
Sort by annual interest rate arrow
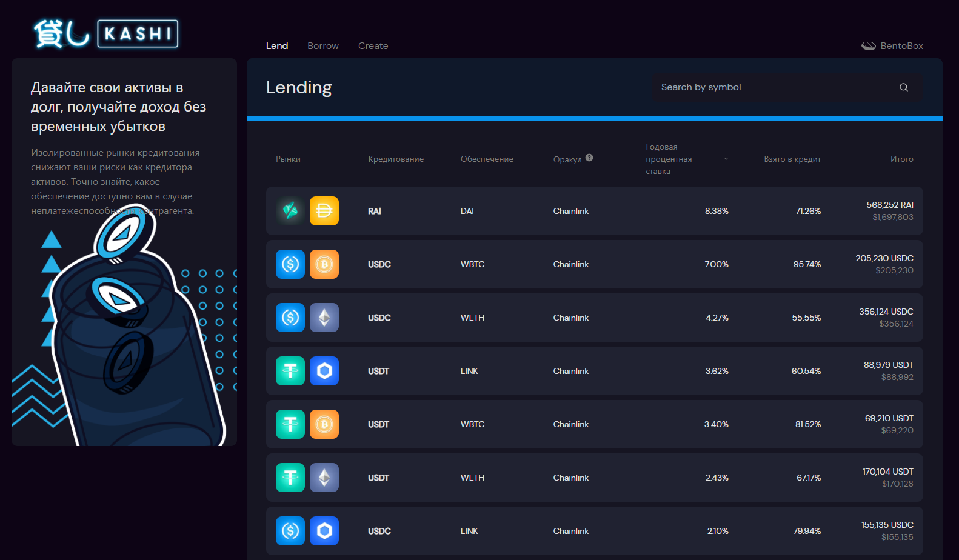coord(726,159)
